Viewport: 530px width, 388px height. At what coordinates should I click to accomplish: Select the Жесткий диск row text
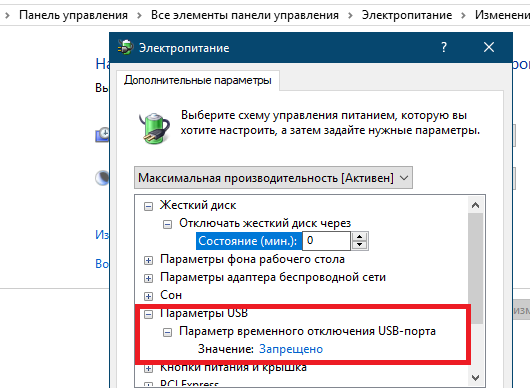[x=198, y=205]
